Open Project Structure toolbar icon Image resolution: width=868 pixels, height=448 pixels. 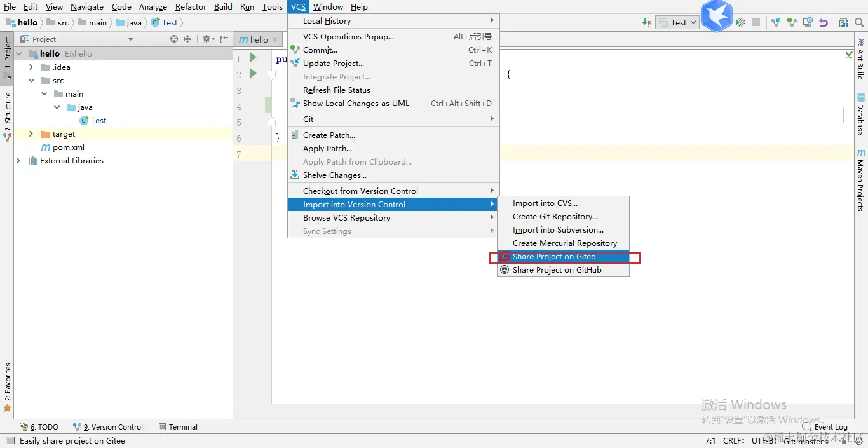[x=843, y=22]
